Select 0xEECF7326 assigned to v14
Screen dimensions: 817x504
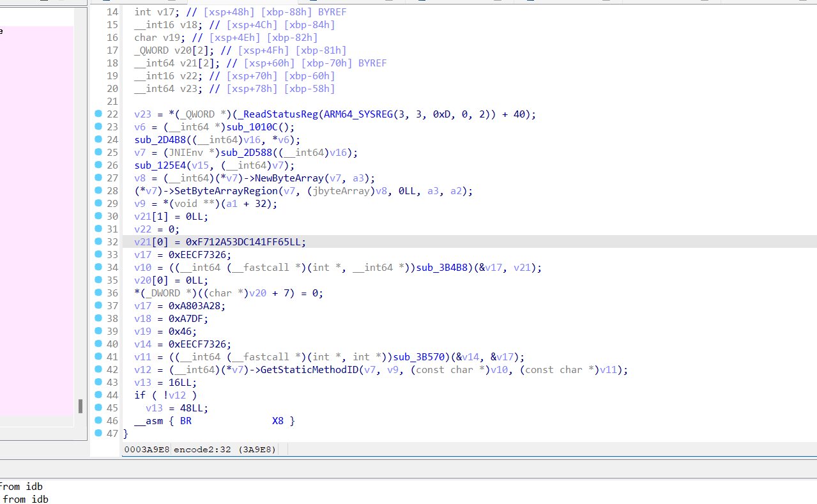(x=197, y=344)
